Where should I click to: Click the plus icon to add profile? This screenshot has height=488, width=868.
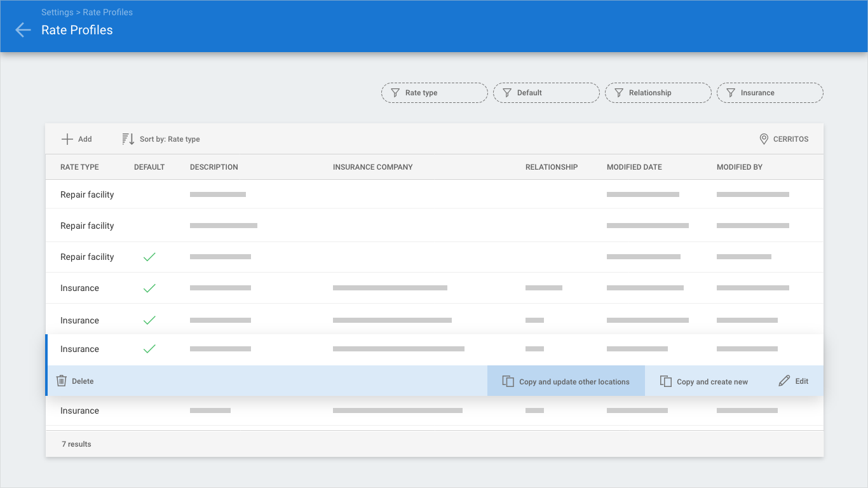tap(67, 139)
